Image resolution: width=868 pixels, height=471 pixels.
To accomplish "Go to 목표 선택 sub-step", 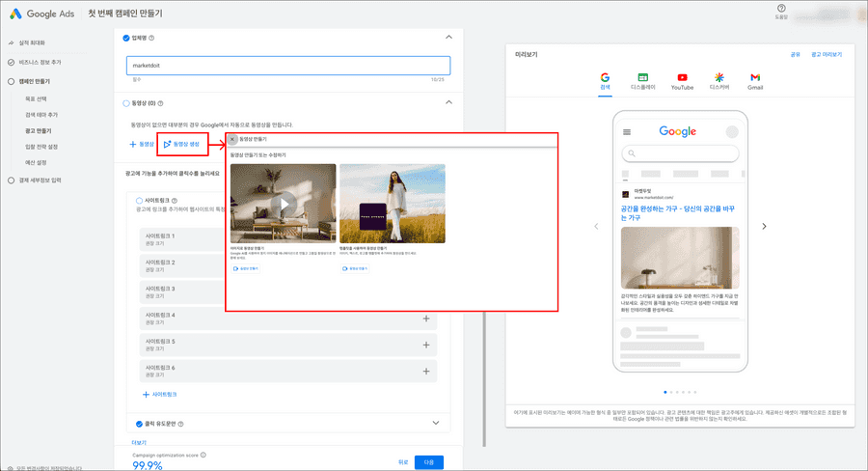I will point(36,99).
